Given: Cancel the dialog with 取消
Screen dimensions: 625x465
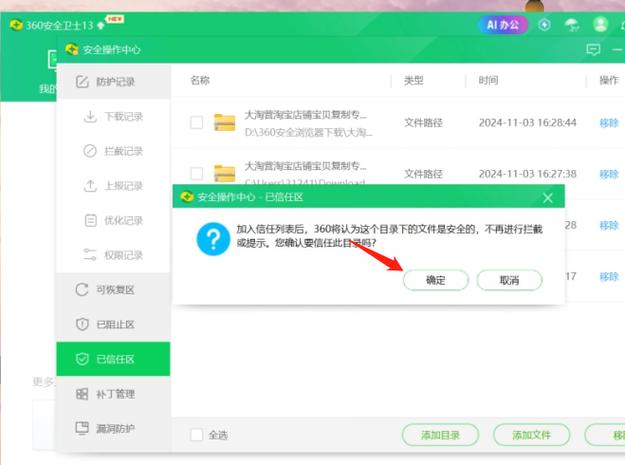Looking at the screenshot, I should point(509,280).
